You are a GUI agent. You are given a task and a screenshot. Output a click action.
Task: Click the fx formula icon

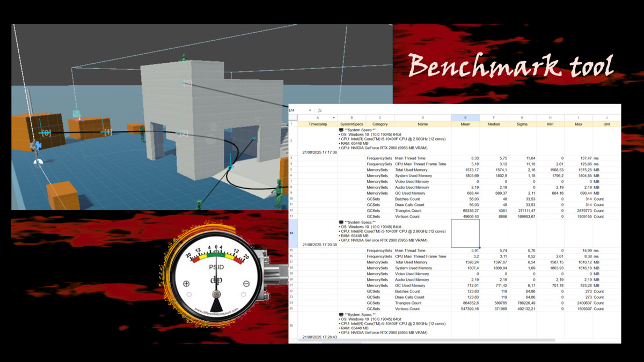(320, 110)
